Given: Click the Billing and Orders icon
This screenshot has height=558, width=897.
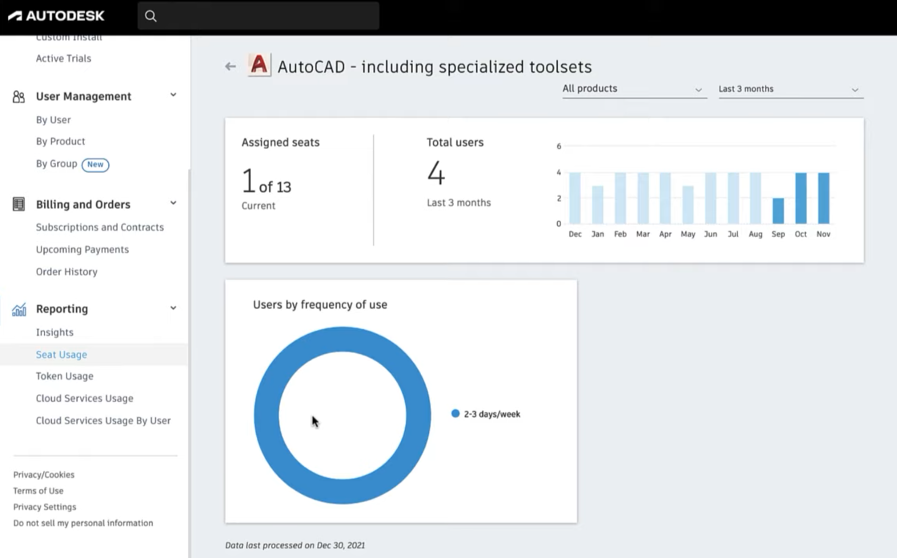Looking at the screenshot, I should 19,204.
